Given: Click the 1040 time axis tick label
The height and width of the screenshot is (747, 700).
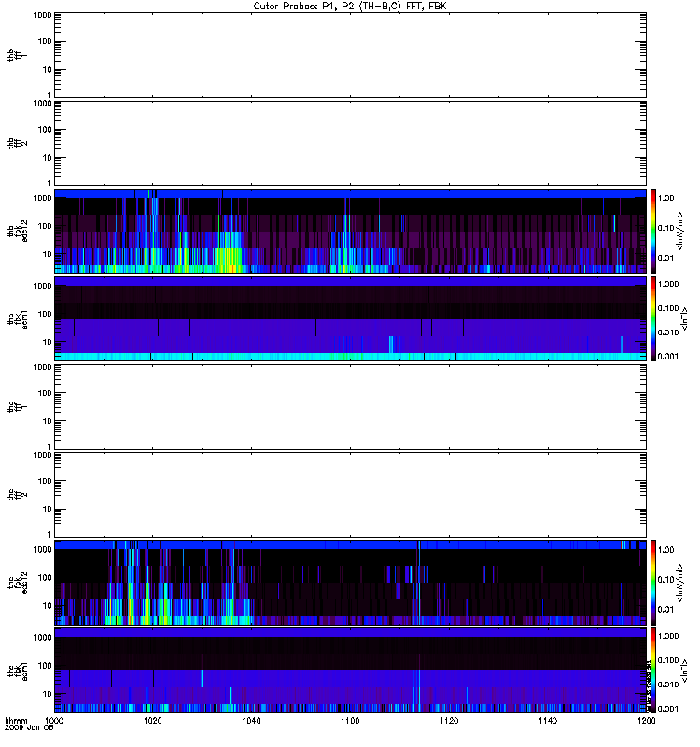Looking at the screenshot, I should click(x=252, y=722).
